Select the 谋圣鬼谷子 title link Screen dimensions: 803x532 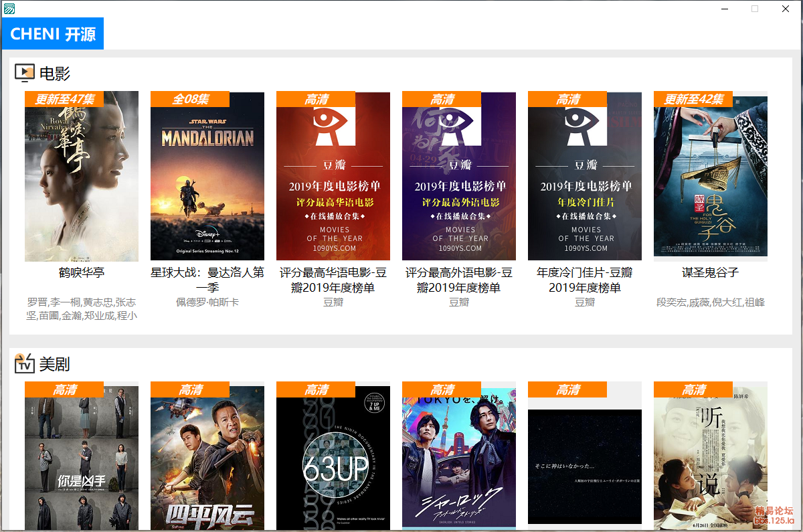[711, 272]
